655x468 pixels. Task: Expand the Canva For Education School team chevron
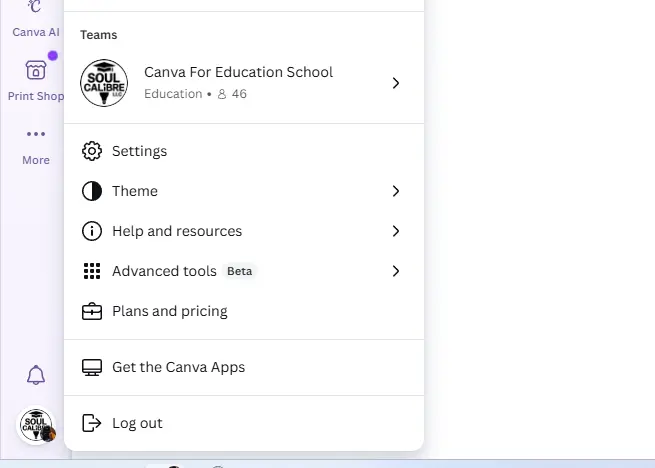[x=396, y=83]
